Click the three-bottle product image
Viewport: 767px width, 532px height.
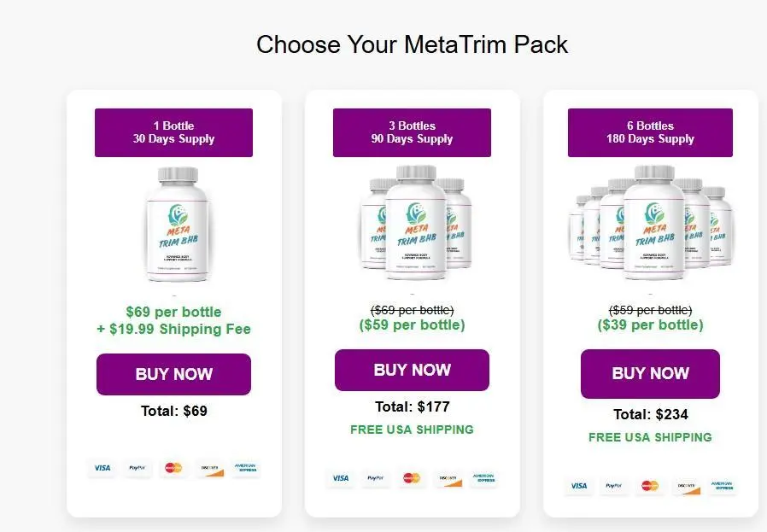[413, 224]
